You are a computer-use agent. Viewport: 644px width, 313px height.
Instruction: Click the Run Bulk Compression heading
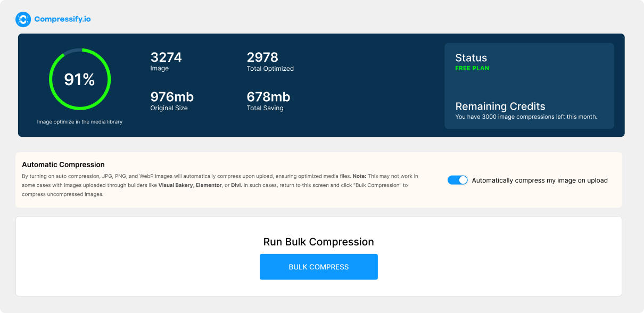click(x=318, y=242)
